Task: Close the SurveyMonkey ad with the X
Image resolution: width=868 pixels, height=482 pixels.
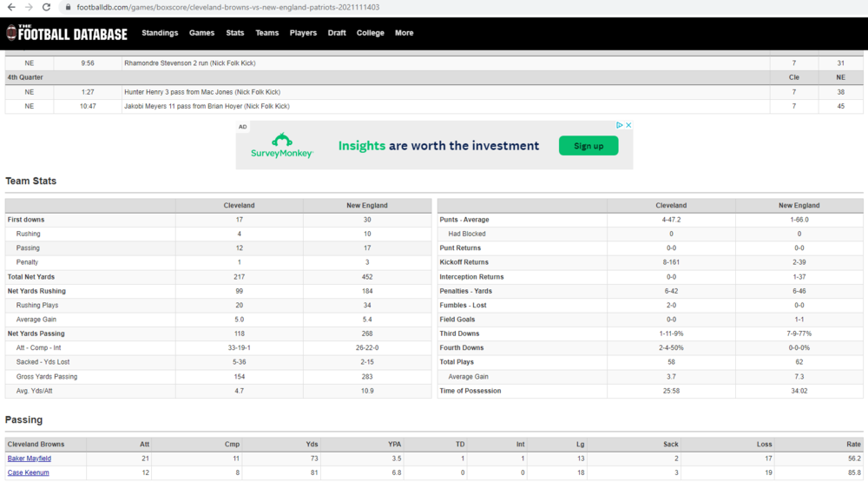Action: pyautogui.click(x=628, y=125)
